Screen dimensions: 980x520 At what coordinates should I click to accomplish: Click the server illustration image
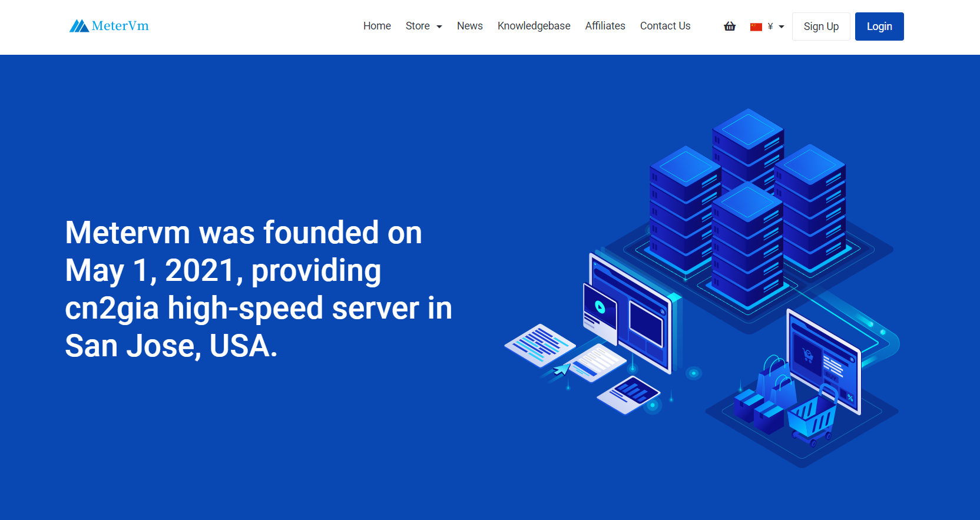tap(702, 288)
